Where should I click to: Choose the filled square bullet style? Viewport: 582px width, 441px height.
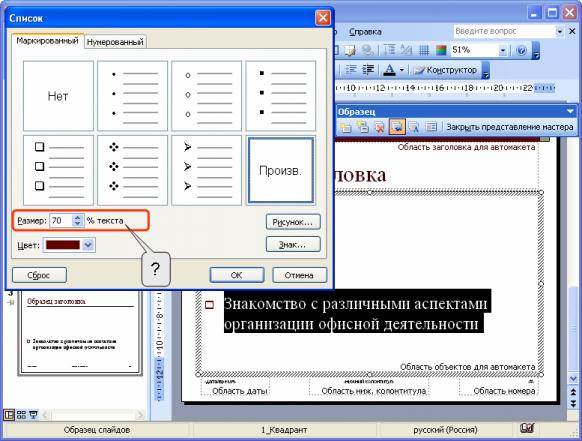point(281,96)
